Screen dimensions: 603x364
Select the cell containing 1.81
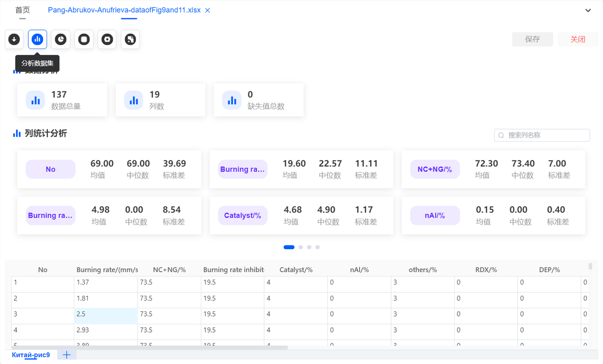(x=106, y=300)
